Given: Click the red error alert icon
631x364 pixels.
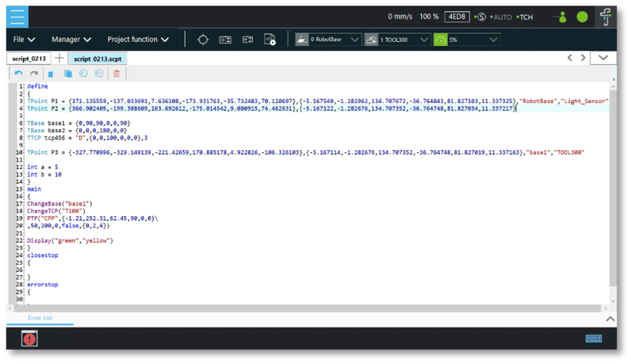Looking at the screenshot, I should 29,338.
